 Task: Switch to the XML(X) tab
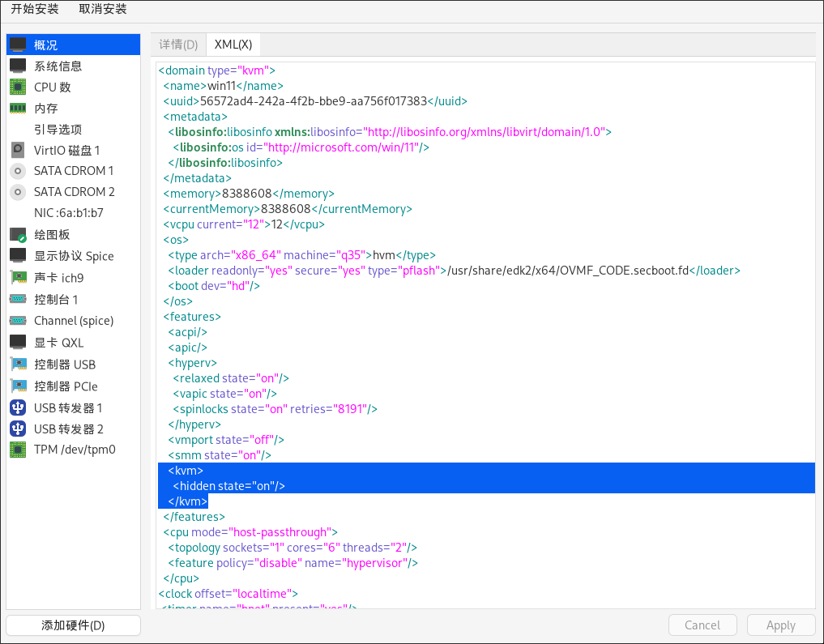pos(233,45)
